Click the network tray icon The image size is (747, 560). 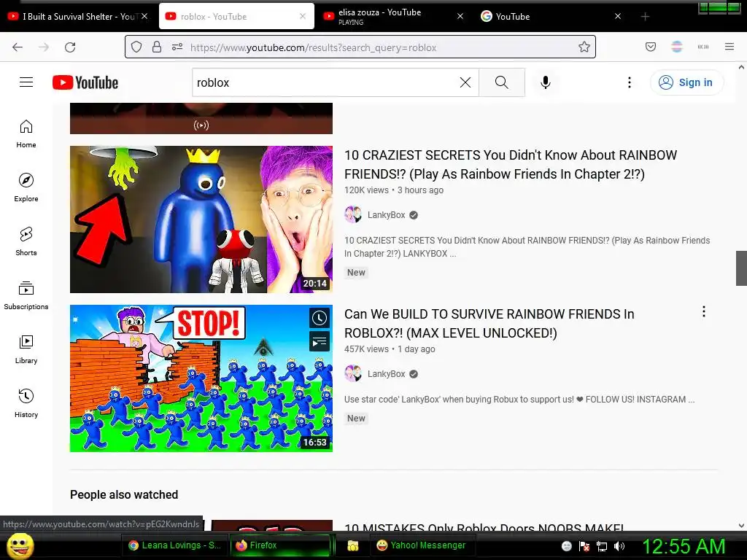click(x=602, y=546)
